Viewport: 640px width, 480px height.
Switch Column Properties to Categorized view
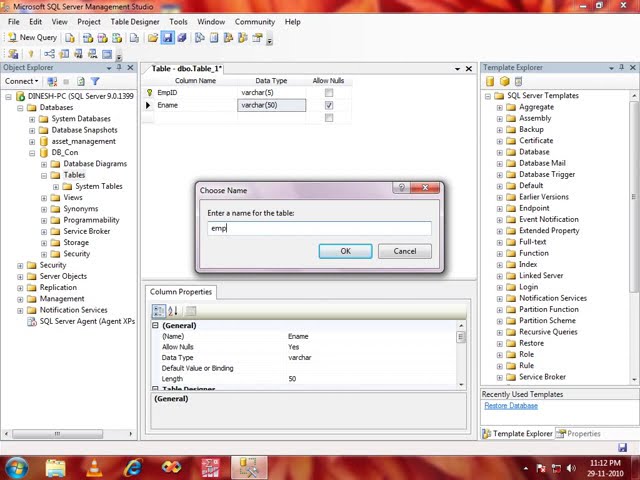pyautogui.click(x=159, y=311)
